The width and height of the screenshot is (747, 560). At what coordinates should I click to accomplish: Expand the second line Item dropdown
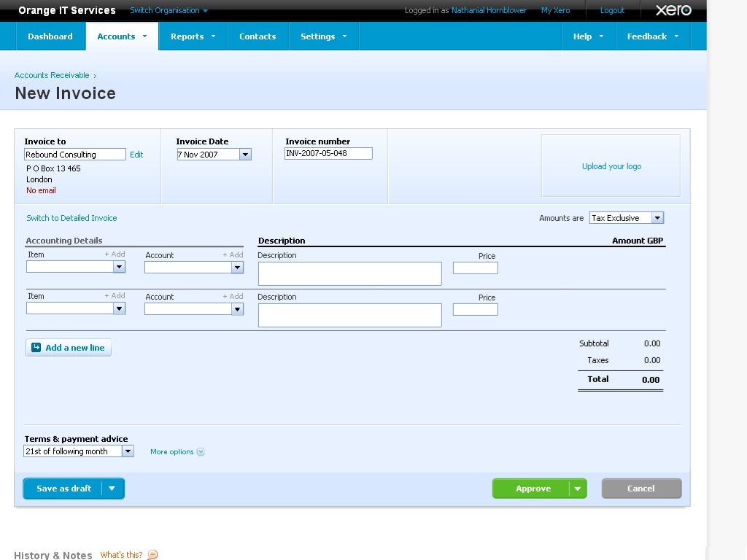pos(120,308)
